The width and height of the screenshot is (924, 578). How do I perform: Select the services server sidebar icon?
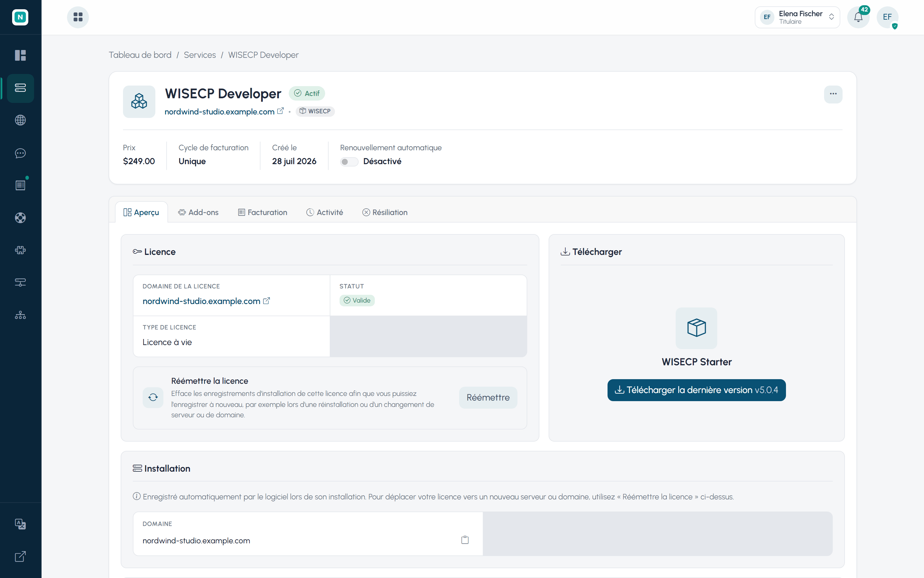pos(20,88)
